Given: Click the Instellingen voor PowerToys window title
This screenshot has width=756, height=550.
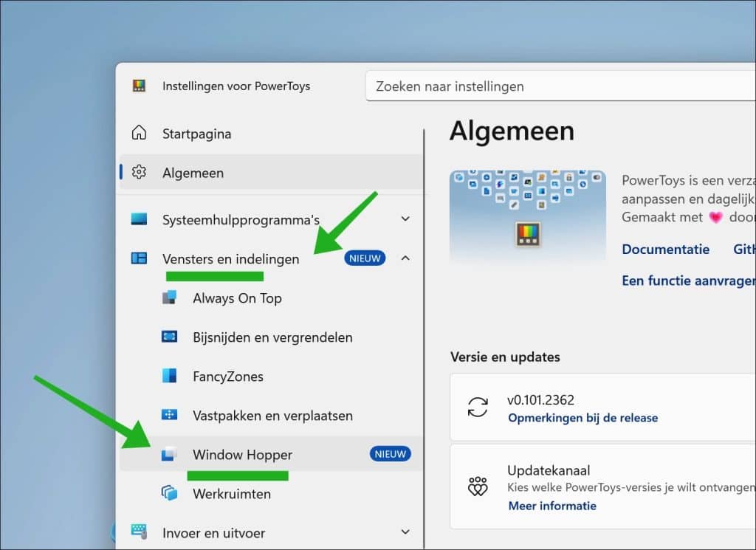Looking at the screenshot, I should 236,86.
